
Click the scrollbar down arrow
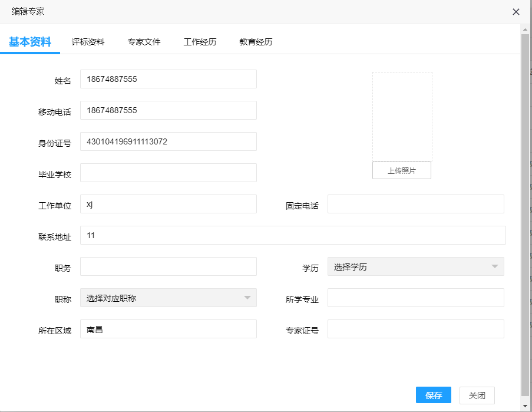[525, 406]
